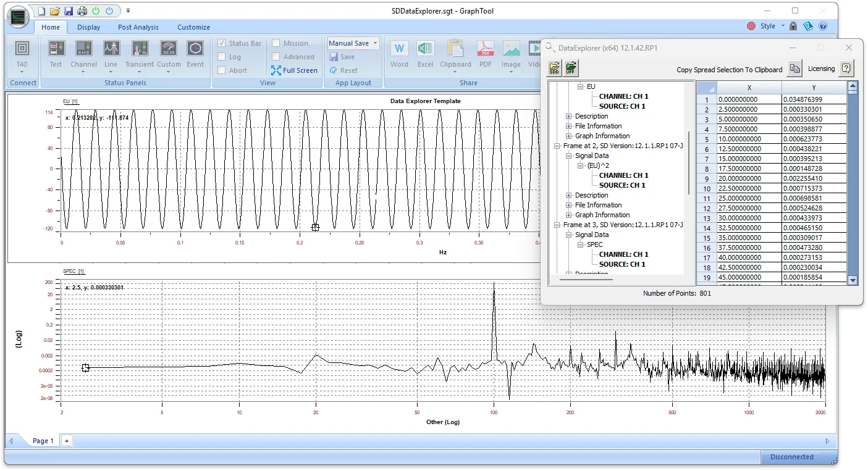
Task: Expand the File Information tree node
Action: 569,126
